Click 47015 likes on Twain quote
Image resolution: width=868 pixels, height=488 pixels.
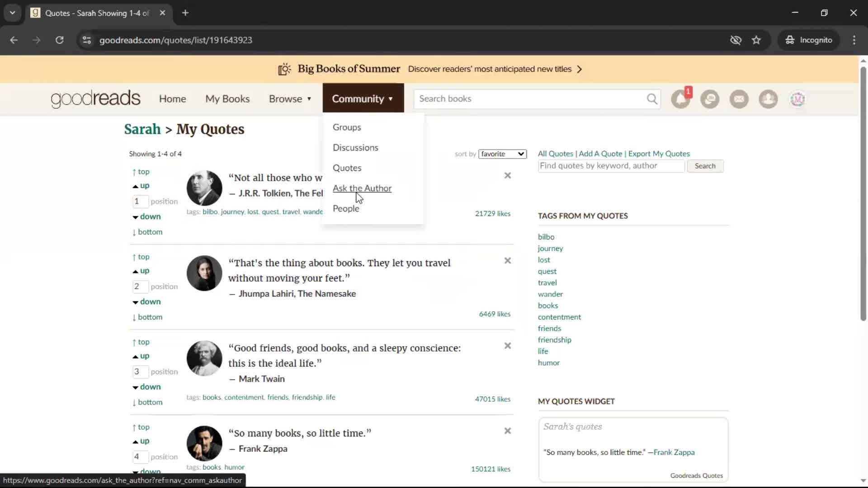pyautogui.click(x=492, y=399)
